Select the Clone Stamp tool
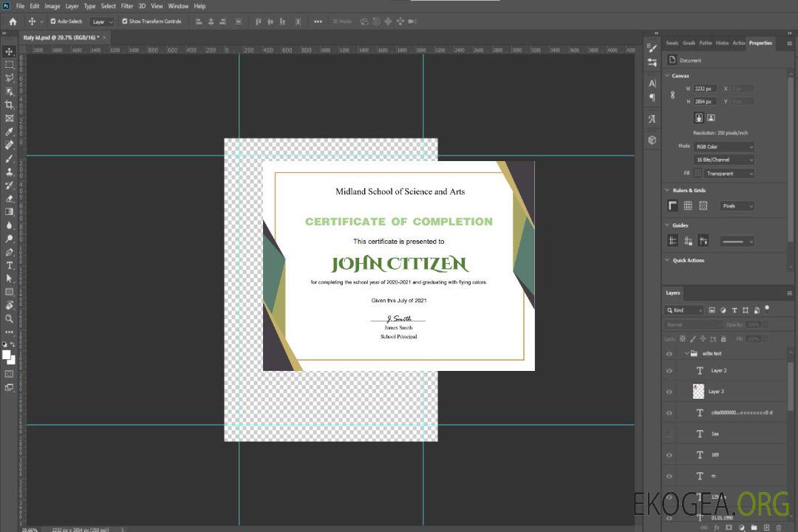This screenshot has height=532, width=798. click(9, 171)
